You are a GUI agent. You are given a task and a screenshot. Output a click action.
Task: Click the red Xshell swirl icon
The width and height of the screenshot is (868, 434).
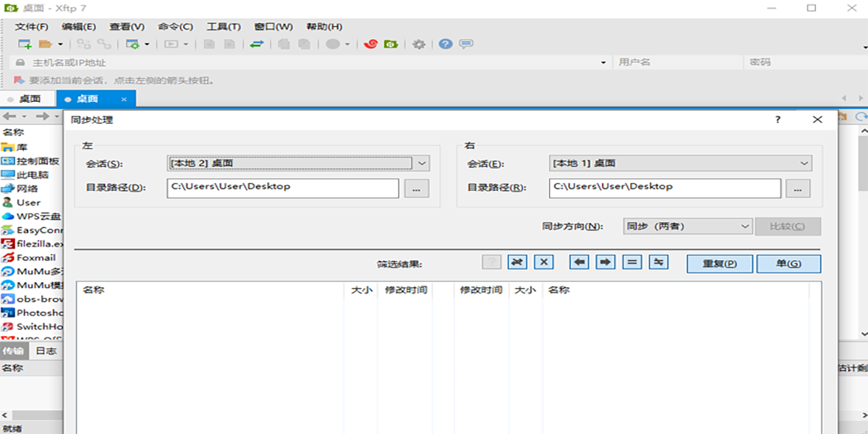[x=371, y=44]
